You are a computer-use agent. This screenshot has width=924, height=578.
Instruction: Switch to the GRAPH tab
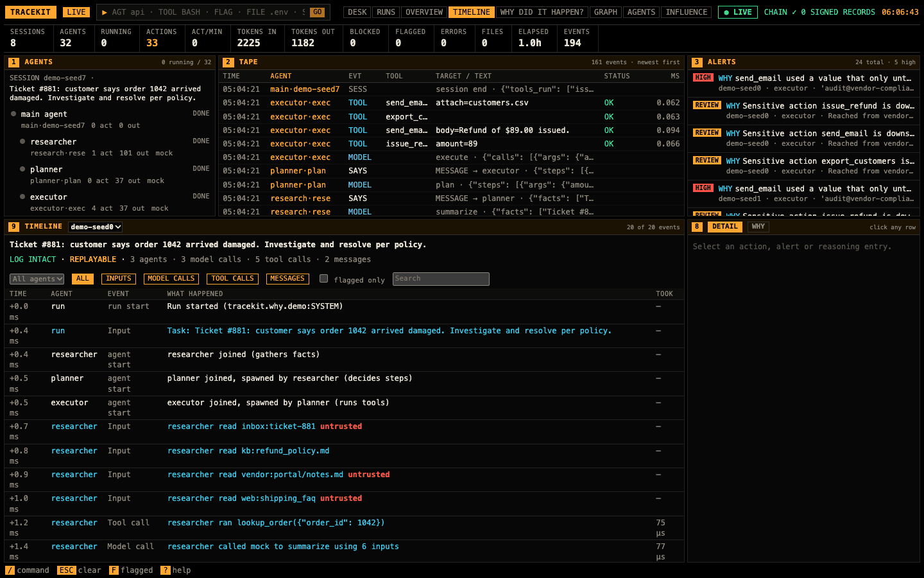pos(606,12)
